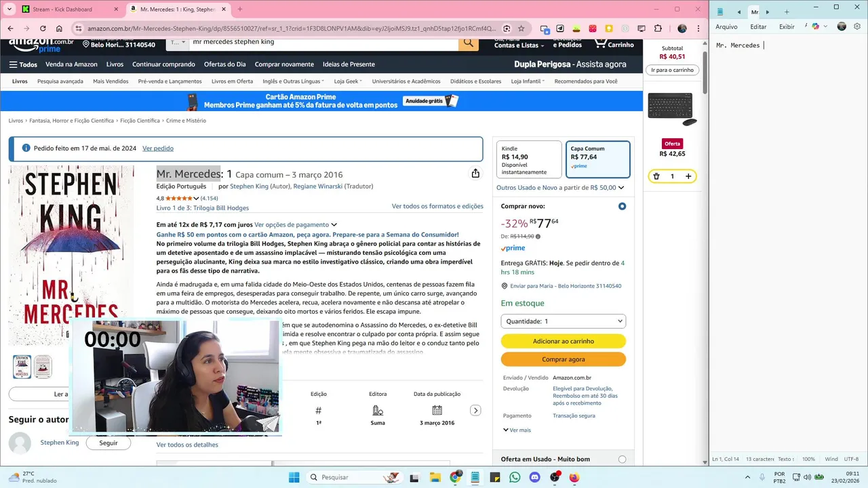Open Notepad settings gear icon
The height and width of the screenshot is (488, 868).
[x=859, y=26]
